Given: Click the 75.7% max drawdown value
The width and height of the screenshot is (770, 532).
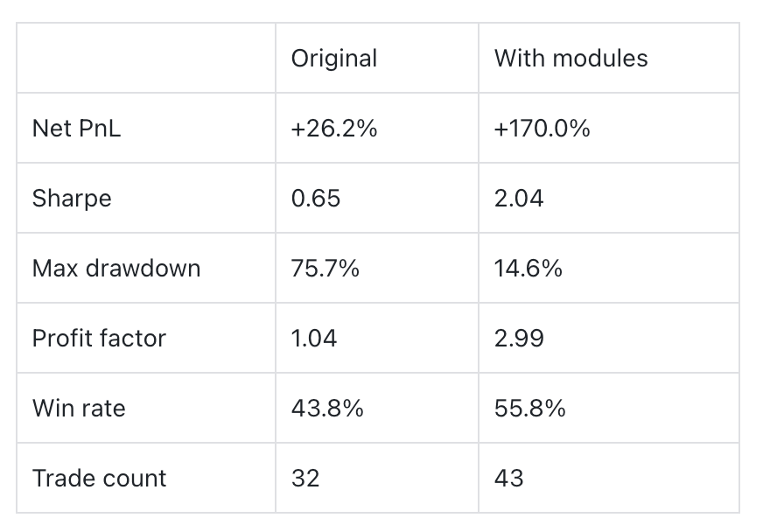Looking at the screenshot, I should point(325,269).
